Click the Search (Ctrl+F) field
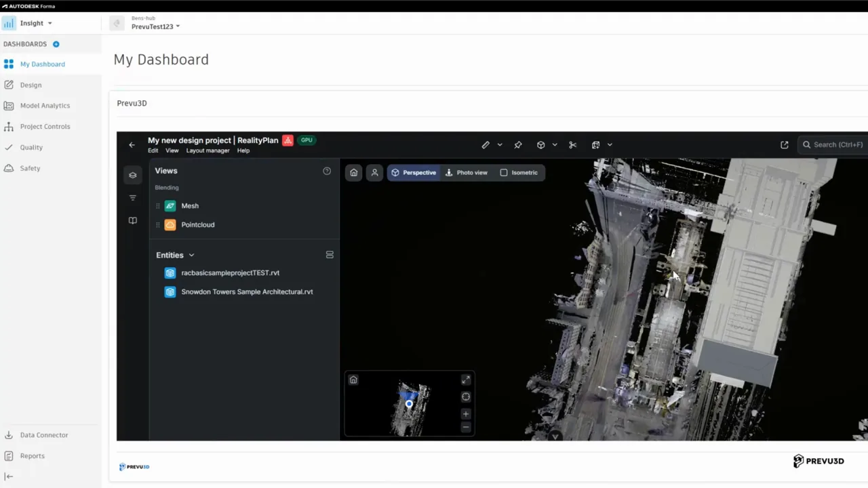 (833, 144)
